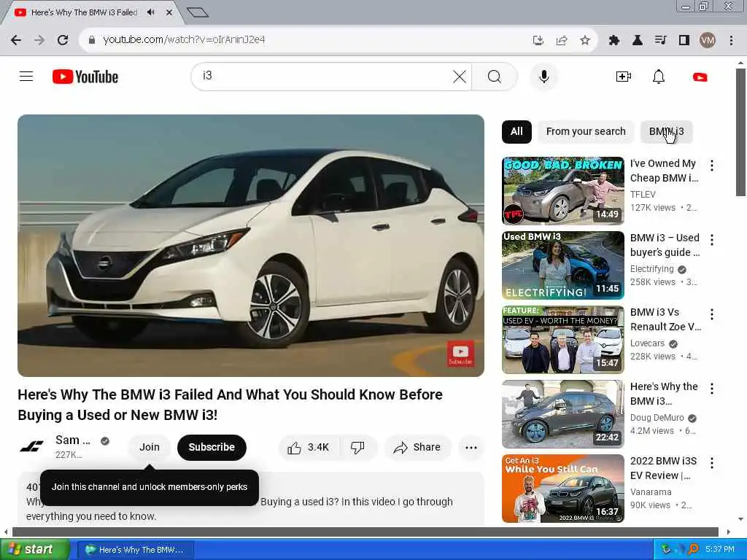747x560 pixels.
Task: Click the horizontal page scrollbar
Action: [x=365, y=532]
